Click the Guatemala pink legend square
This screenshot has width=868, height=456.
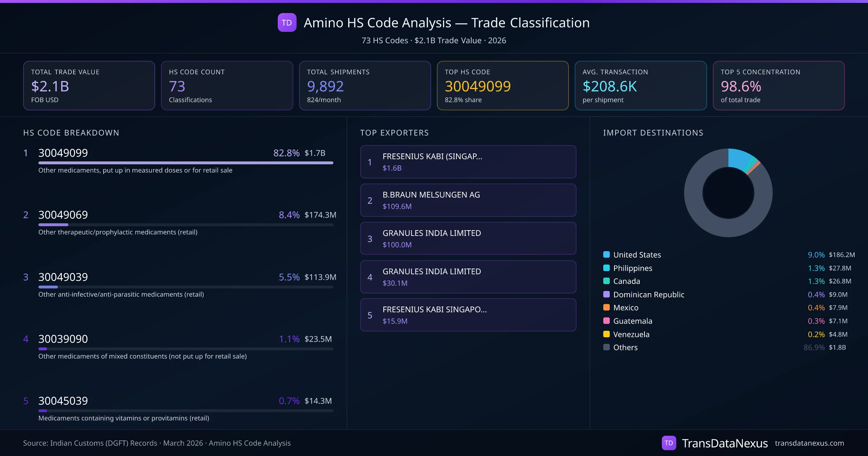tap(607, 321)
